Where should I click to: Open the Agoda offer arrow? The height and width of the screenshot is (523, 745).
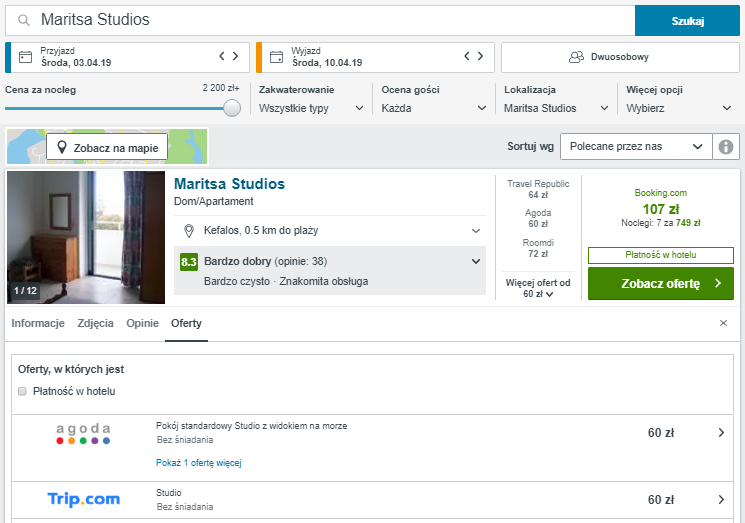pos(721,433)
